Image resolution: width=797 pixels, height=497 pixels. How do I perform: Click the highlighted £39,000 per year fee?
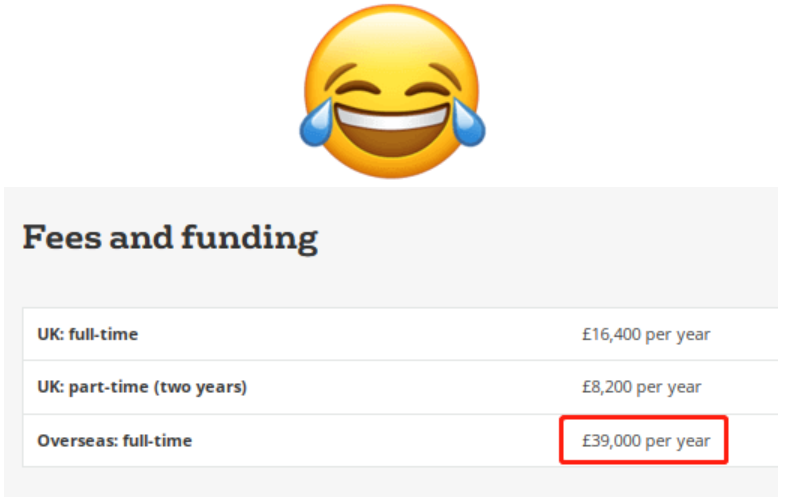pos(646,440)
